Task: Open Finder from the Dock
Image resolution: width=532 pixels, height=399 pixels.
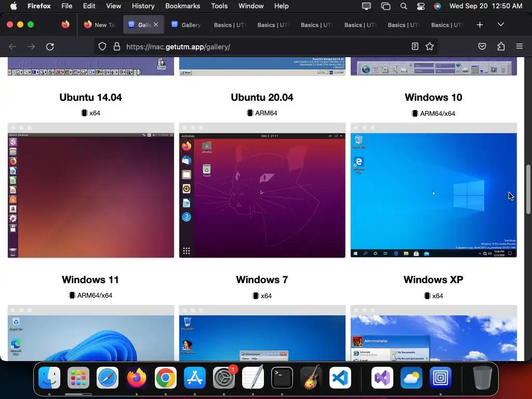Action: click(x=49, y=378)
